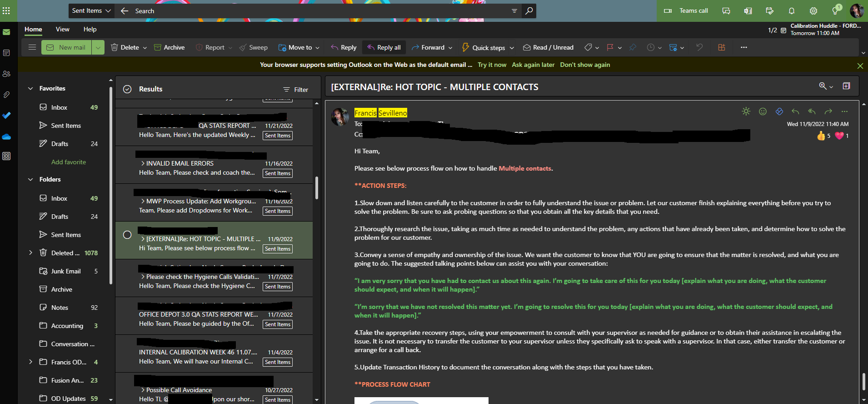Select all results using Results circle
Viewport: 868px width, 404px height.
[x=127, y=89]
